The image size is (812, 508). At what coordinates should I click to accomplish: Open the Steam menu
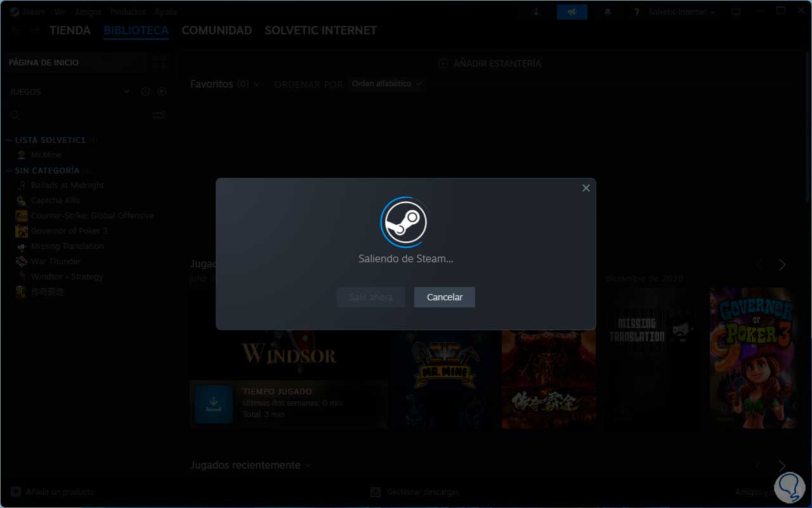click(32, 12)
